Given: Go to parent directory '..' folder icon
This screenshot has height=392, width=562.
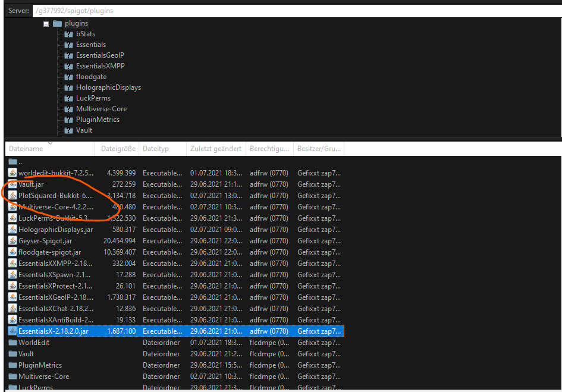Looking at the screenshot, I should click(13, 161).
